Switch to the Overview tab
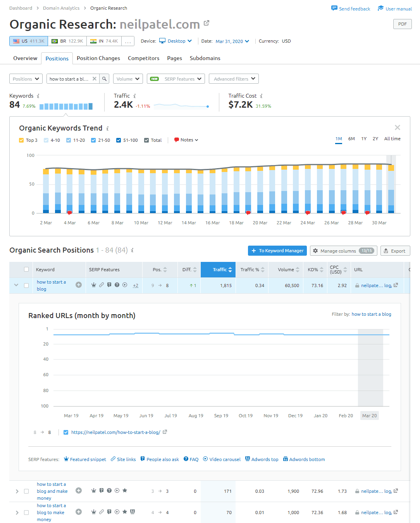 (25, 58)
